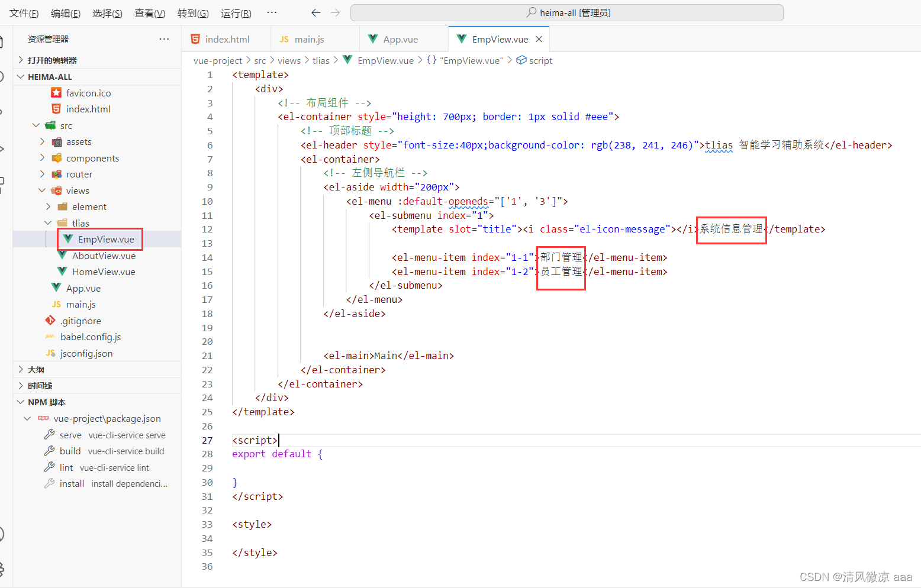The width and height of the screenshot is (921, 588).
Task: Open the 文件(F) menu
Action: [24, 13]
